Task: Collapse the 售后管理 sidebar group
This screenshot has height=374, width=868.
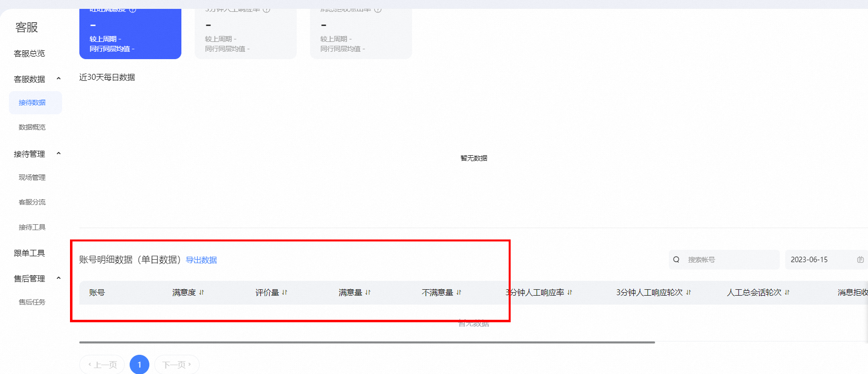Action: [59, 278]
